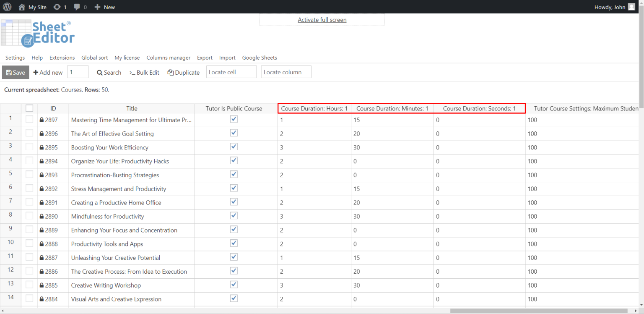Click the Add new icon
Screen dimensions: 644x314
tap(36, 72)
